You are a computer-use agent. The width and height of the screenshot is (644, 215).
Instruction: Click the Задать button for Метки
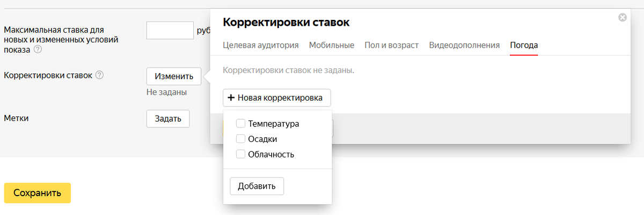[x=168, y=119]
